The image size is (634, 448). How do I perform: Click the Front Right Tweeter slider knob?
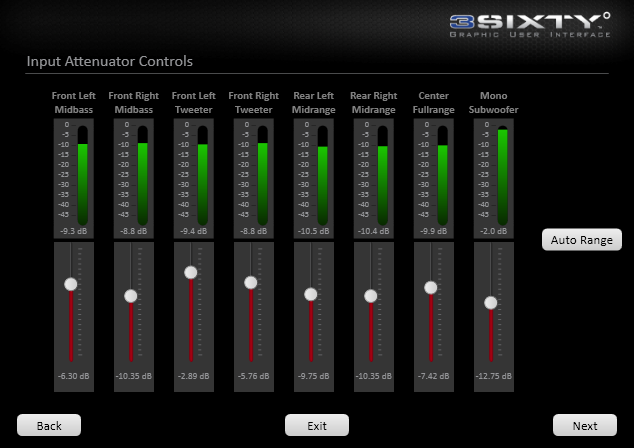point(251,283)
